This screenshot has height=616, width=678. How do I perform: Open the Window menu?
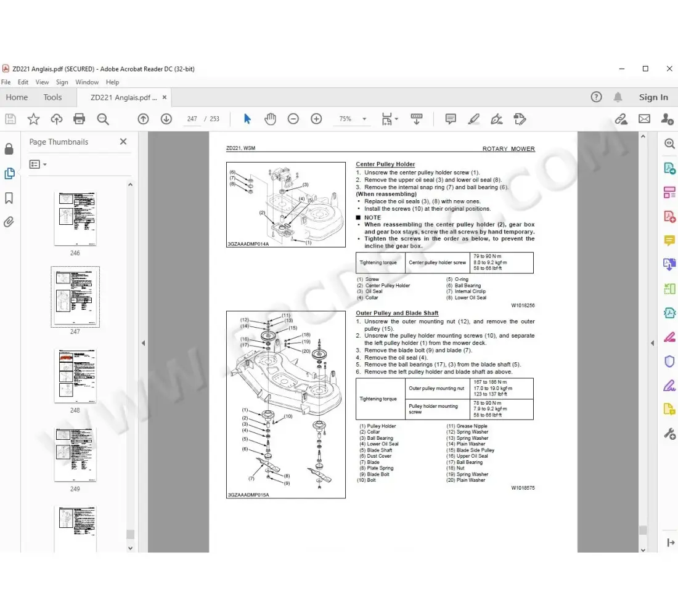[87, 82]
